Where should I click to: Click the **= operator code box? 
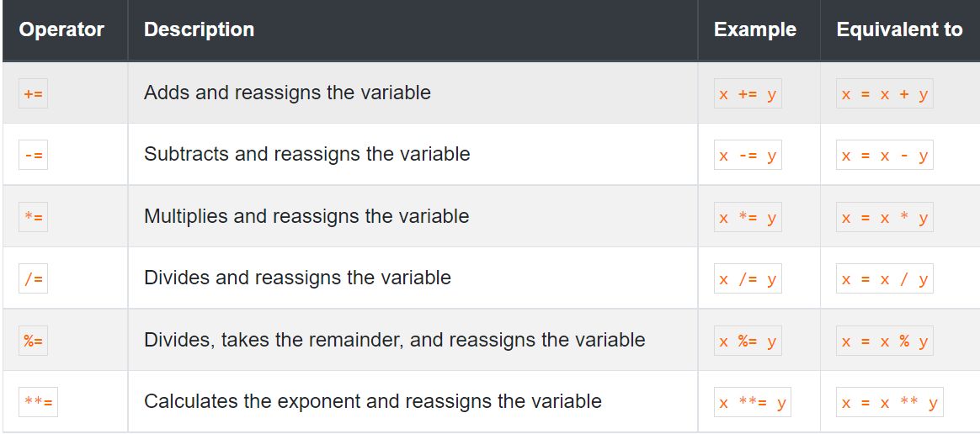(38, 402)
